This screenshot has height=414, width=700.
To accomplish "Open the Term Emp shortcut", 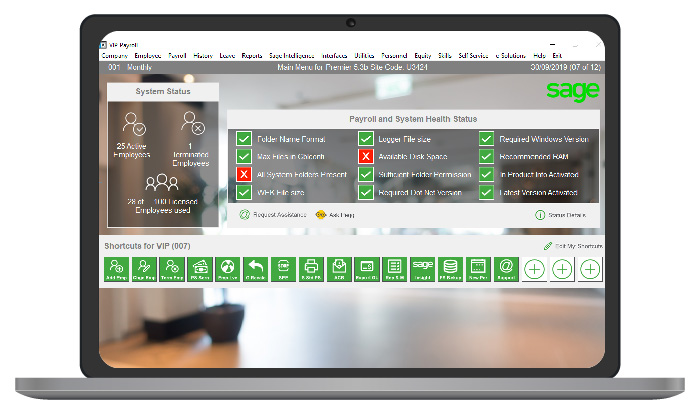I will [x=172, y=269].
